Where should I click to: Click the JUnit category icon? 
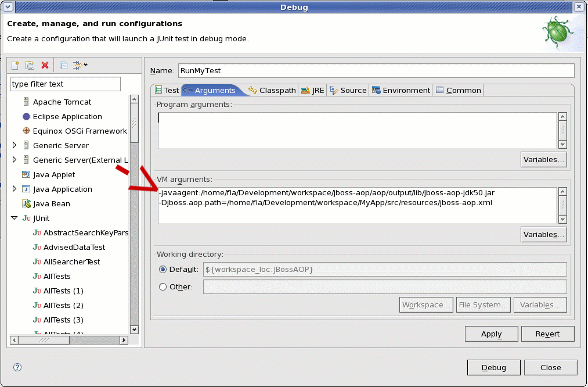click(x=26, y=218)
